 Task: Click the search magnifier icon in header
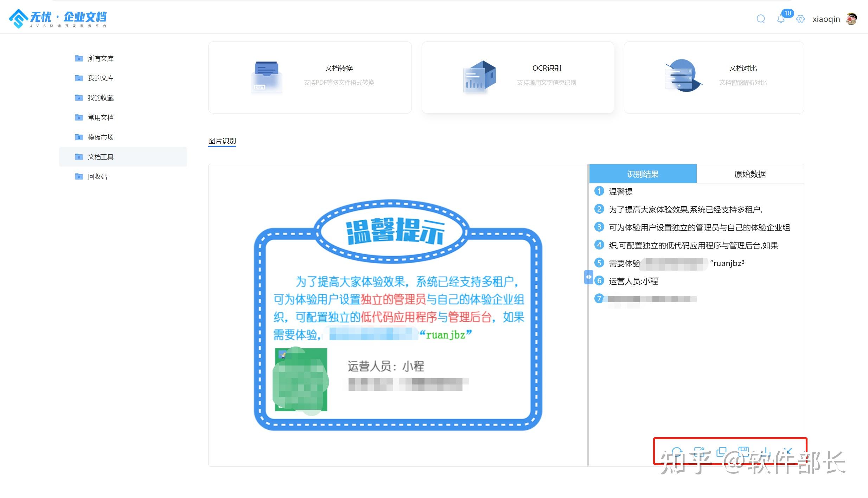coord(761,19)
